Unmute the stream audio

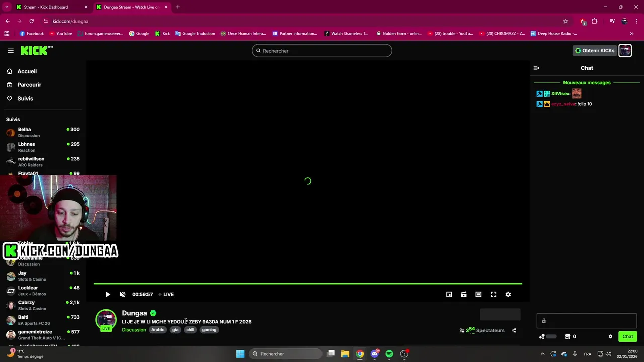tap(122, 295)
